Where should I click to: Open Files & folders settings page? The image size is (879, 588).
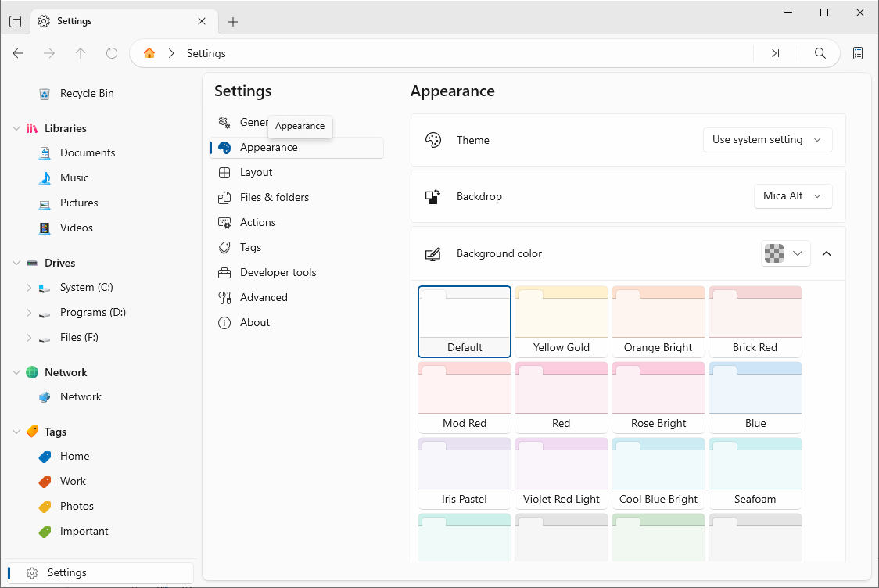pos(296,197)
